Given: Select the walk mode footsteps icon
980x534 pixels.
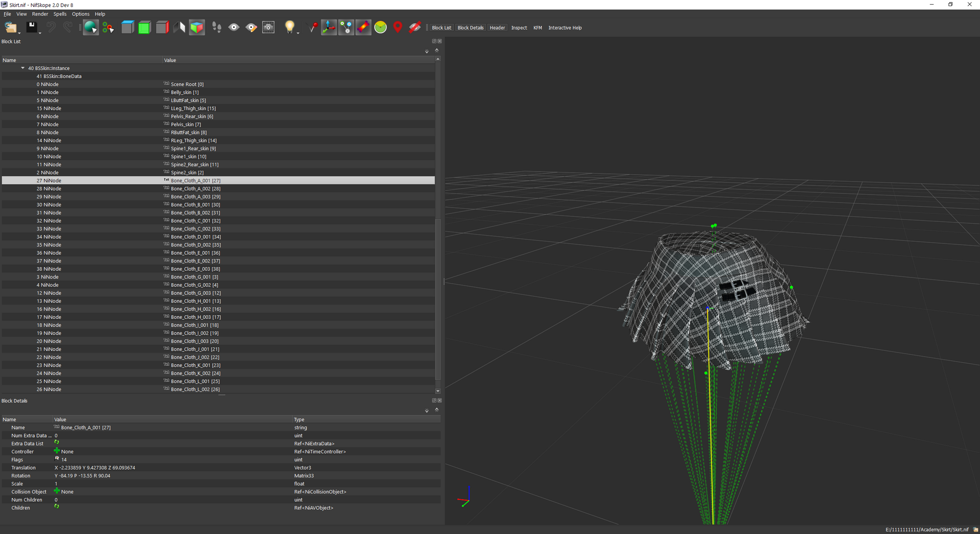Looking at the screenshot, I should coord(217,28).
